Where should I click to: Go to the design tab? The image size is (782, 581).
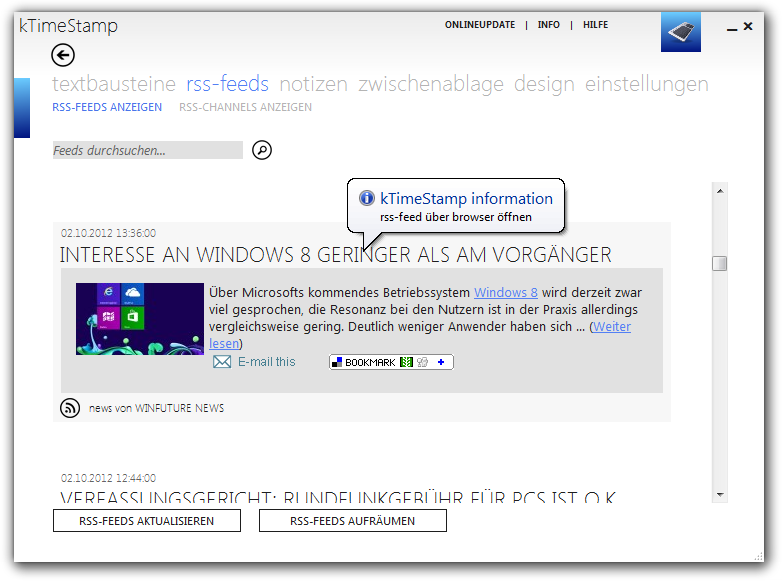pyautogui.click(x=544, y=84)
